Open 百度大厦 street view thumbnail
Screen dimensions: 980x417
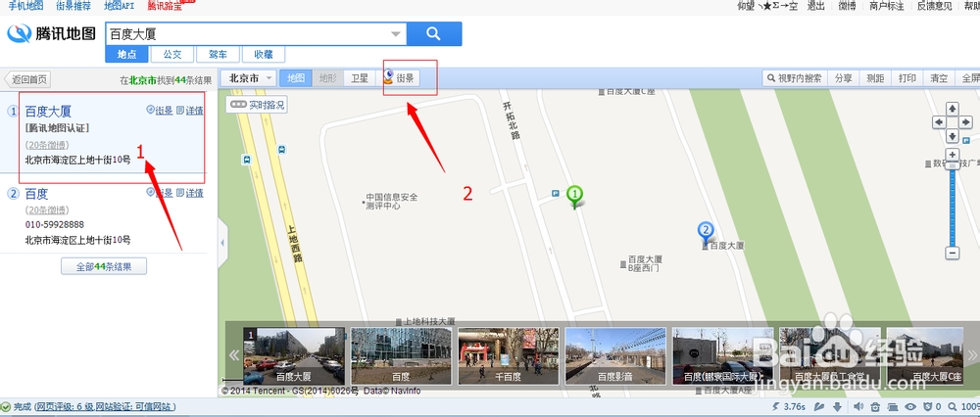(294, 356)
